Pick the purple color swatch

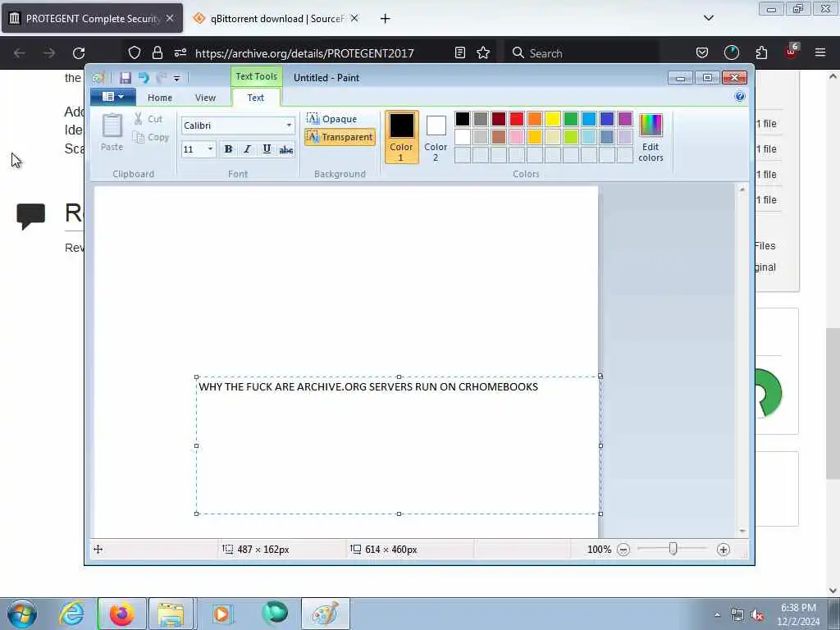pos(624,119)
